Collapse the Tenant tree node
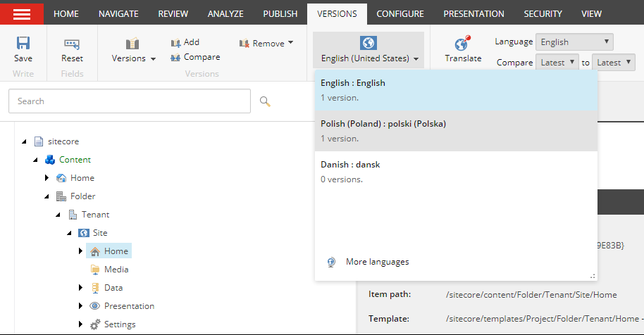The height and width of the screenshot is (335, 644). click(x=58, y=215)
